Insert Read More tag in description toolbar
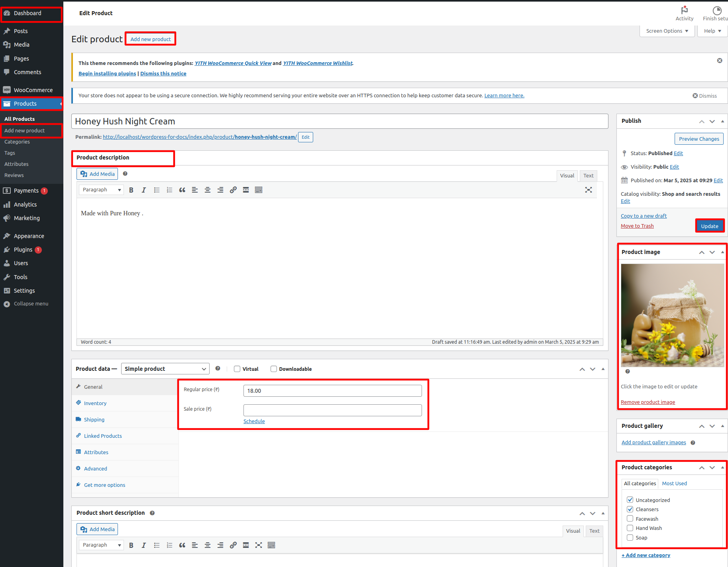This screenshot has width=728, height=567. click(246, 190)
